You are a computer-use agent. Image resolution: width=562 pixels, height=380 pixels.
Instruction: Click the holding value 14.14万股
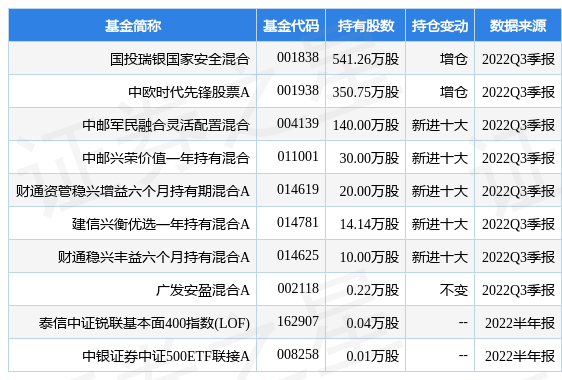click(369, 224)
